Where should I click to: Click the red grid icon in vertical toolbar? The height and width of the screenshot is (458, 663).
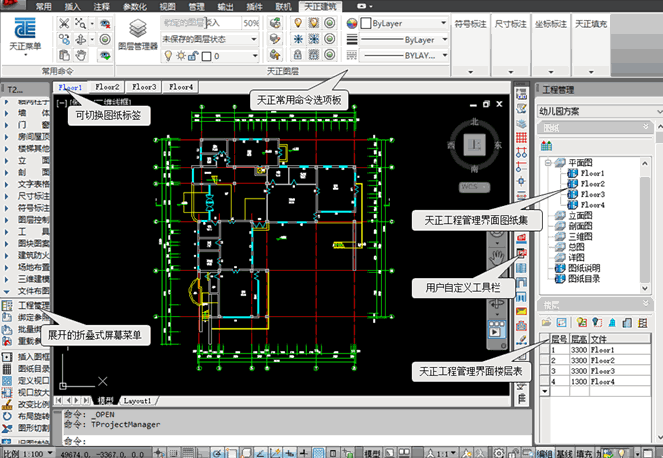tap(521, 138)
